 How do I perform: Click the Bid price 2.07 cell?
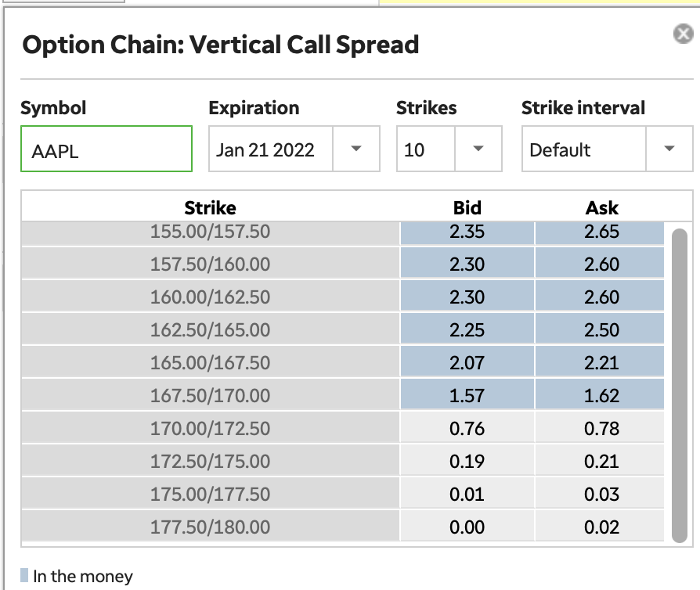(467, 363)
